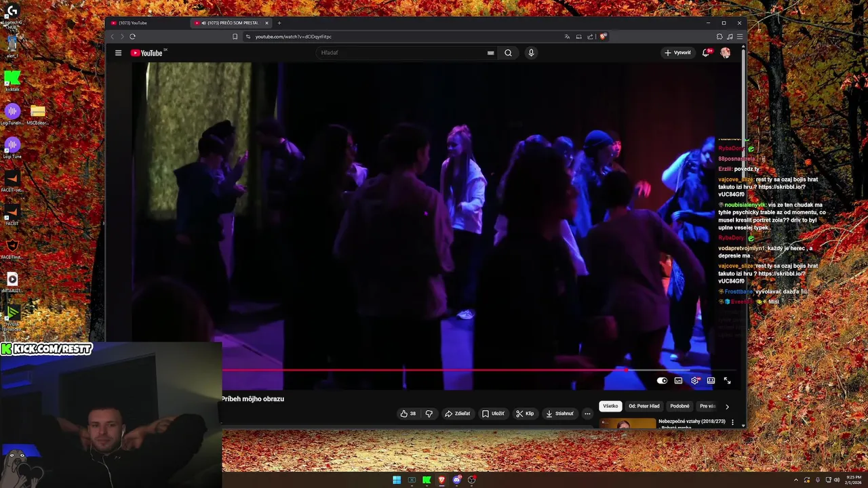This screenshot has height=488, width=868.
Task: Open Nebezpečné vzťahy video thumbnail
Action: click(x=627, y=424)
